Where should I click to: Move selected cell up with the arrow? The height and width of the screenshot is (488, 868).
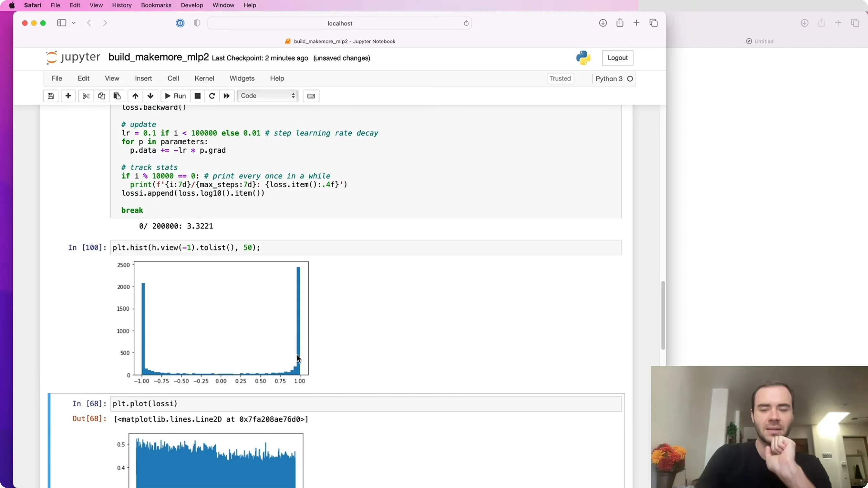[135, 96]
